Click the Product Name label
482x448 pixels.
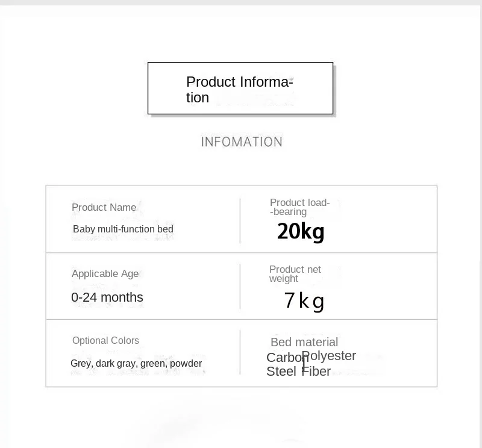(104, 207)
